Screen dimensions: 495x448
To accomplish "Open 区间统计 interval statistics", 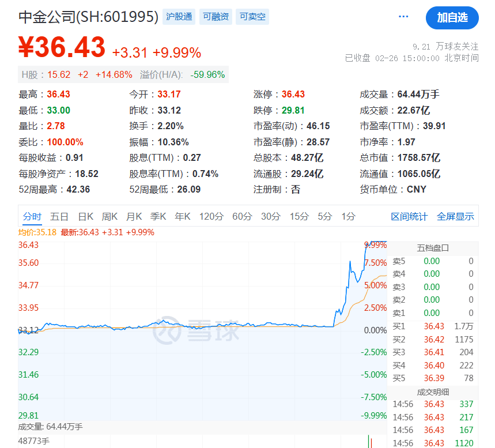I will [409, 217].
